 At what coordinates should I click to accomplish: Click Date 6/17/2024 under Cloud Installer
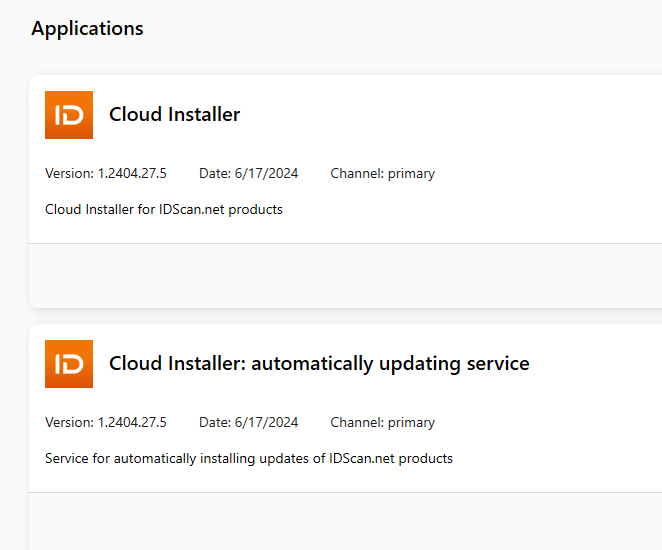(x=249, y=173)
